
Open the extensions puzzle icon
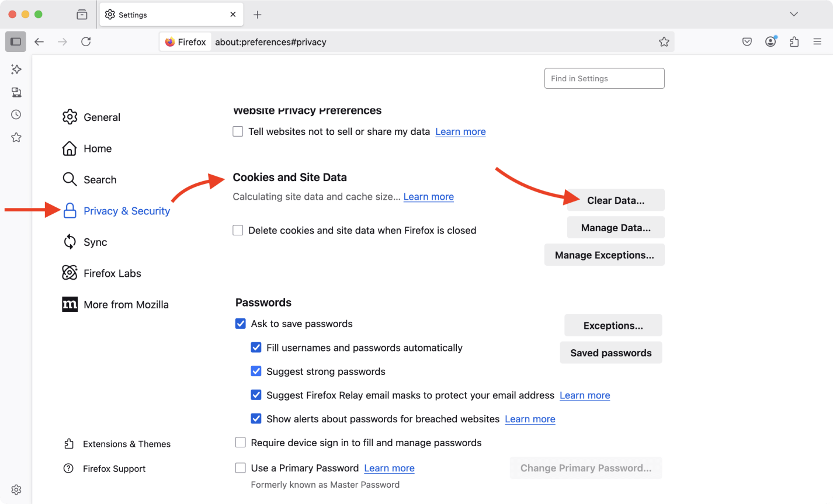coord(794,42)
